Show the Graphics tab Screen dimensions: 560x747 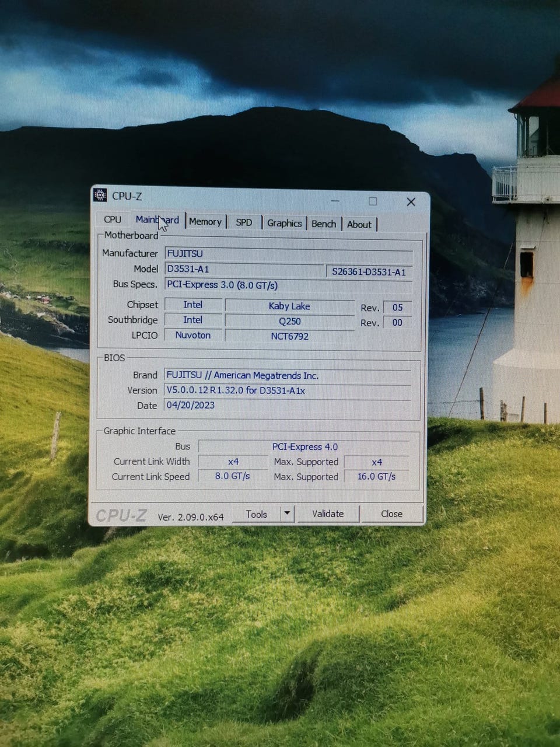(x=284, y=223)
